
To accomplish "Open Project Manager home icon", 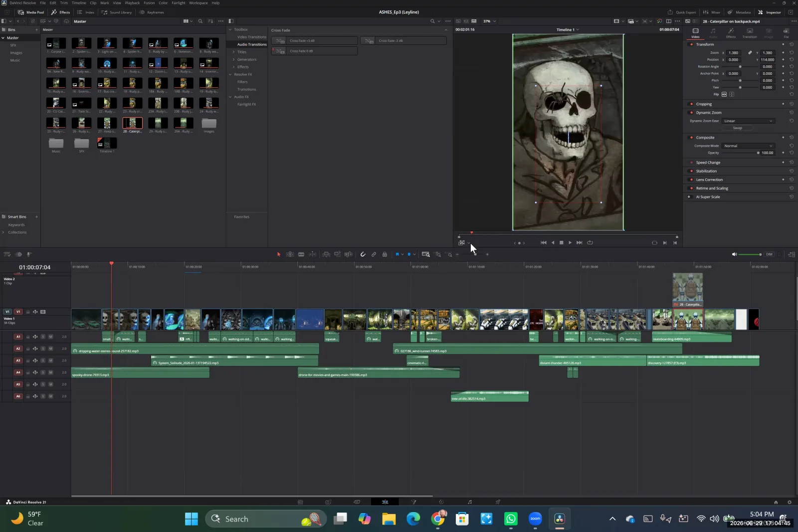I will click(776, 502).
